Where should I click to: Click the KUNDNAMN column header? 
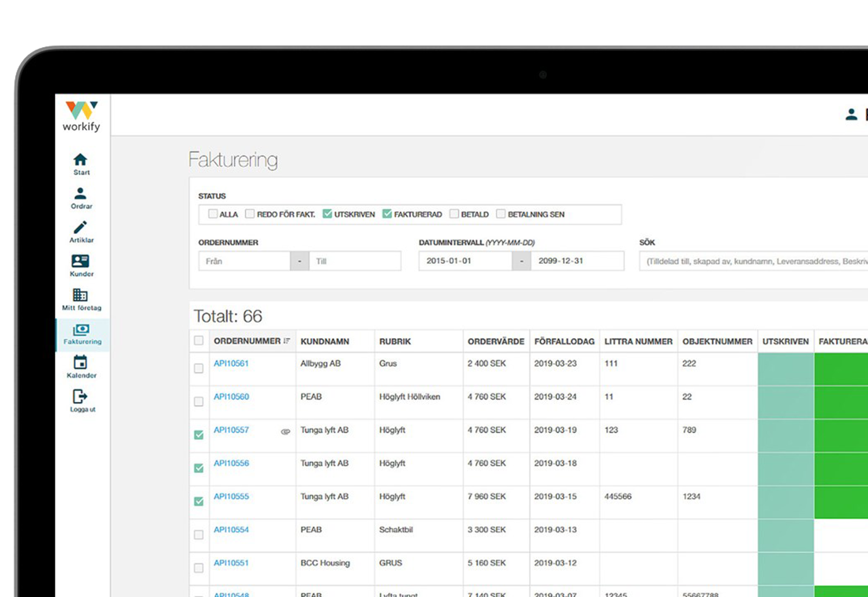[x=324, y=341]
